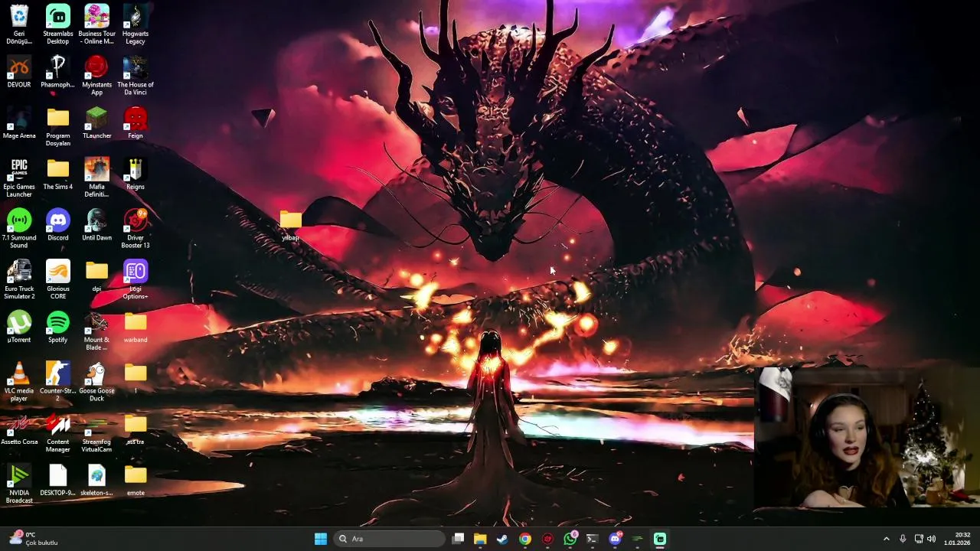Image resolution: width=980 pixels, height=551 pixels.
Task: Launch Discord from desktop shortcut
Action: pyautogui.click(x=58, y=225)
